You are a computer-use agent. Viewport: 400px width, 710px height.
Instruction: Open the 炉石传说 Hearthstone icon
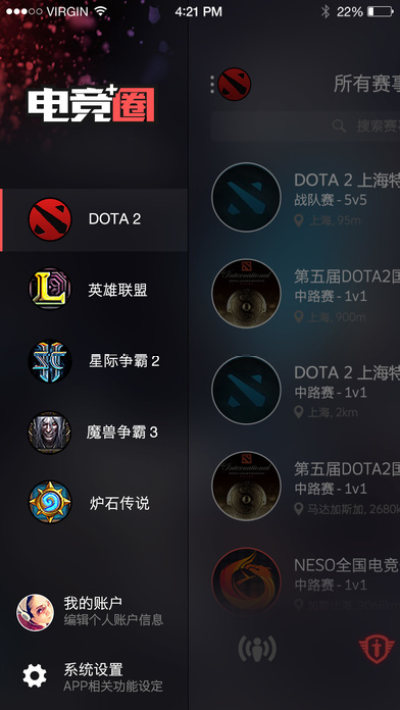(50, 502)
